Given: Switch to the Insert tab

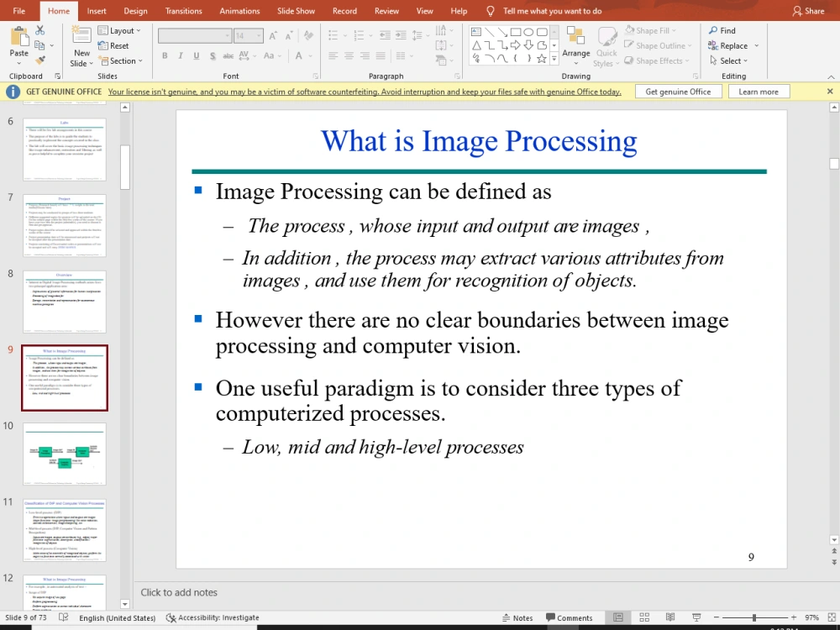Looking at the screenshot, I should point(97,11).
